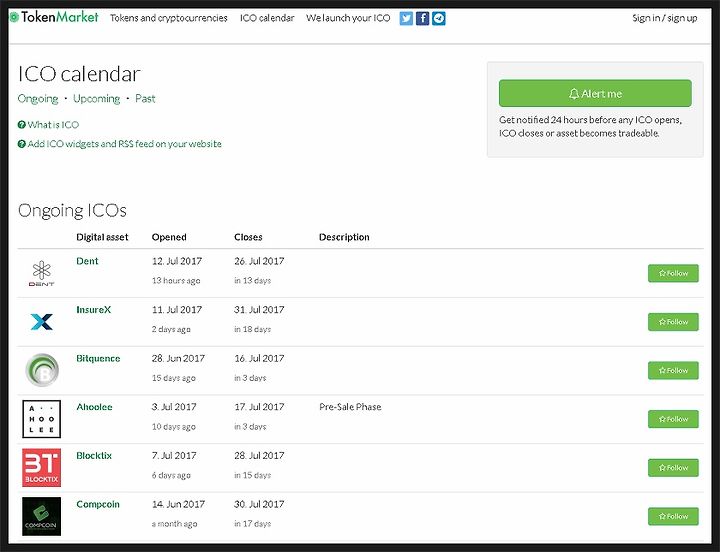
Task: Follow the InsureX ICO
Action: [x=673, y=322]
